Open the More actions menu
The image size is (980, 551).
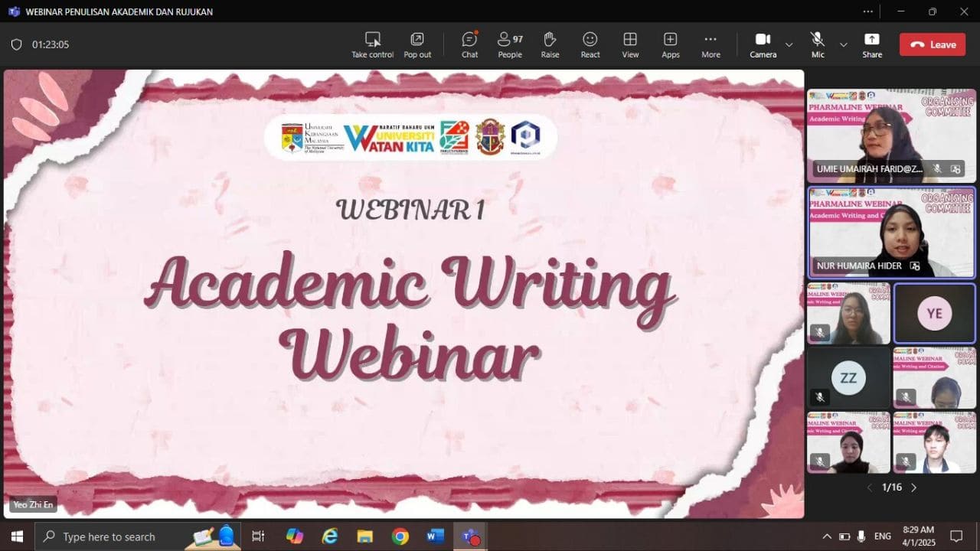tap(710, 44)
